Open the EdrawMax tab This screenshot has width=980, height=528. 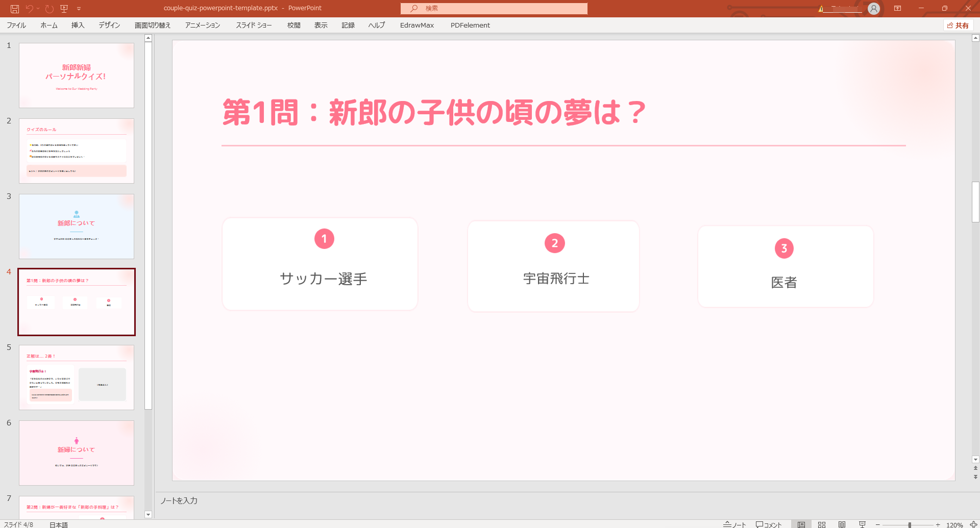(x=417, y=25)
